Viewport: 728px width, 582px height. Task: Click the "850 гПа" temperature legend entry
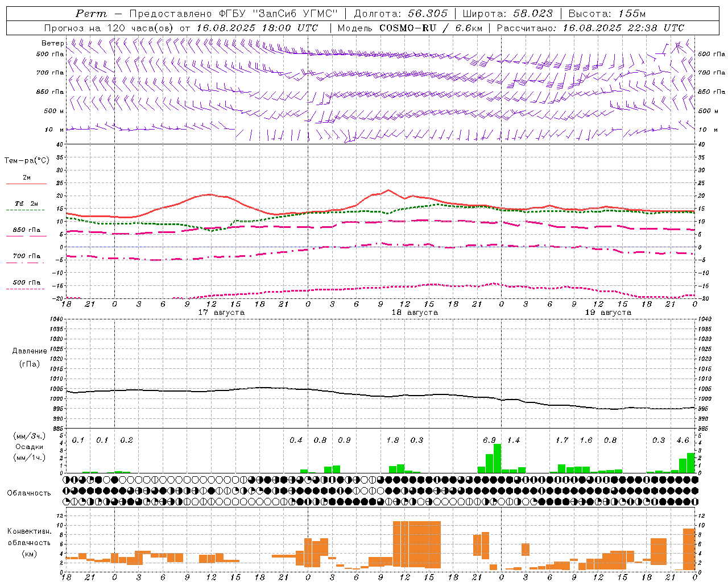point(27,230)
